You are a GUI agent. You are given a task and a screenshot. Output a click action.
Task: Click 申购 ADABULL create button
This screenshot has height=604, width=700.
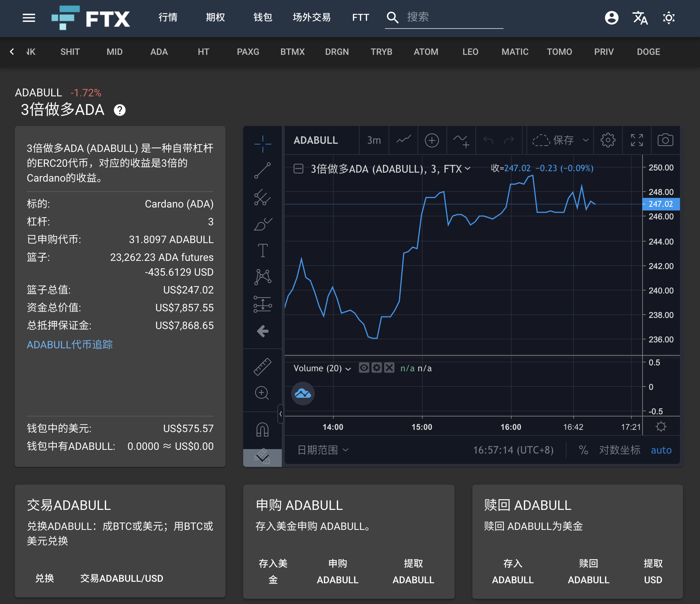tap(337, 571)
